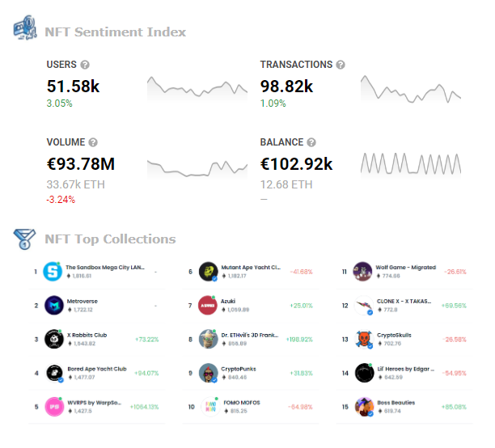The width and height of the screenshot is (495, 448).
Task: Select the CryptoPunks collection name
Action: 239,369
